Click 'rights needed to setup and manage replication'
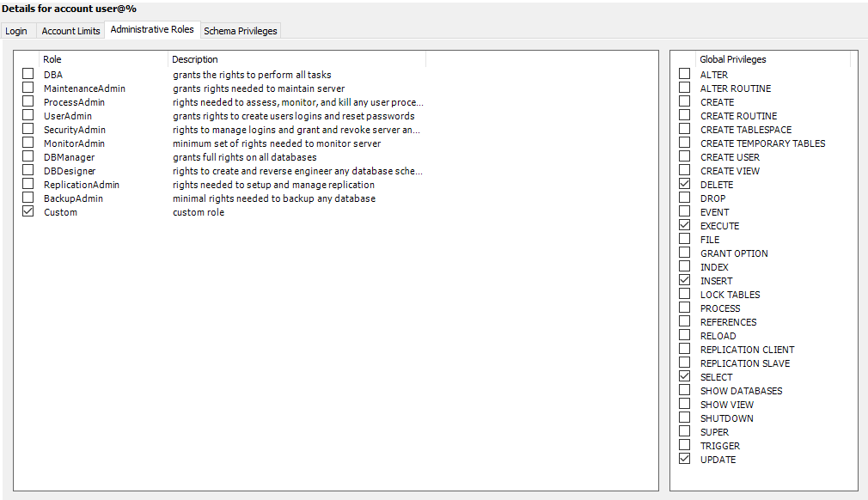The height and width of the screenshot is (500, 868). [273, 185]
